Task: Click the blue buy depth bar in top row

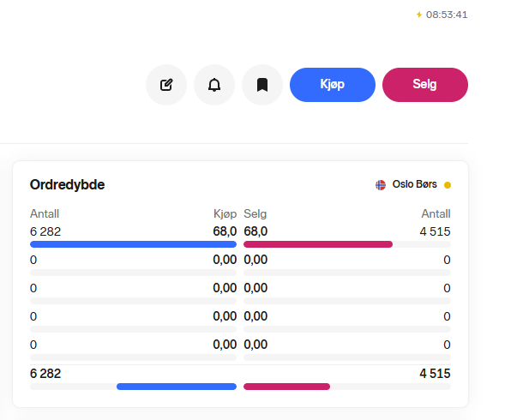Action: (133, 244)
